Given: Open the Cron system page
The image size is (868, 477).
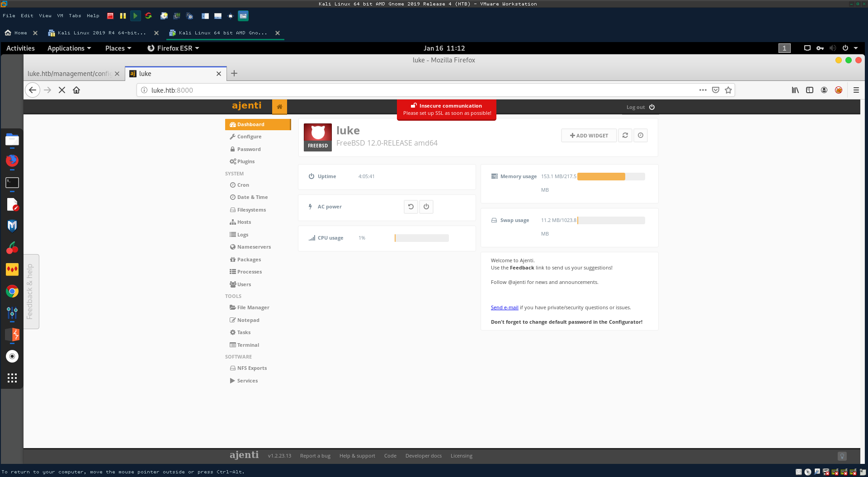Looking at the screenshot, I should 240,185.
